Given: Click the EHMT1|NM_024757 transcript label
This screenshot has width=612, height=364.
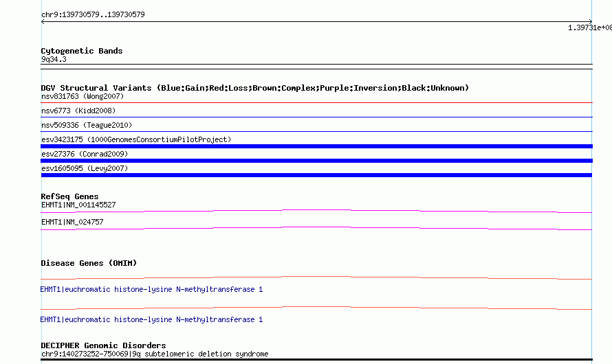Looking at the screenshot, I should [x=72, y=222].
